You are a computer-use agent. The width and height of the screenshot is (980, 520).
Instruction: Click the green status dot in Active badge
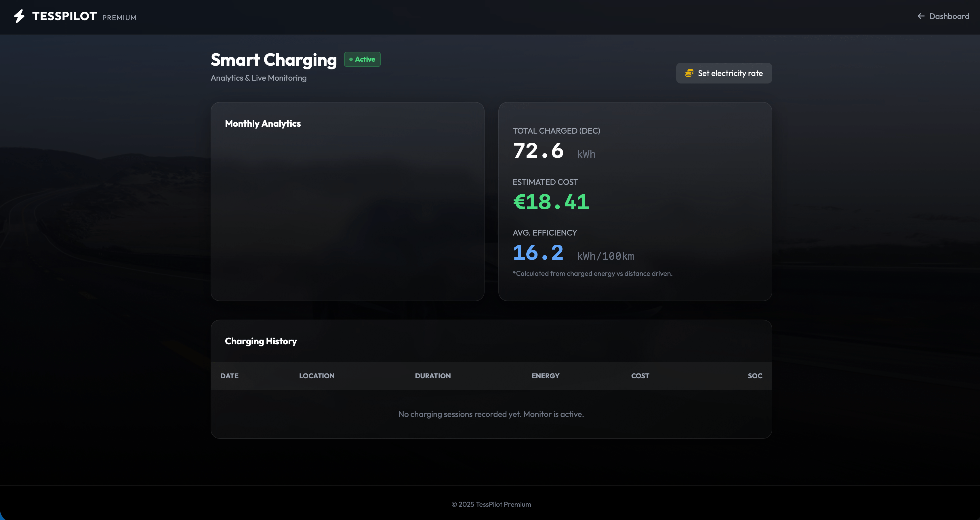(x=351, y=59)
